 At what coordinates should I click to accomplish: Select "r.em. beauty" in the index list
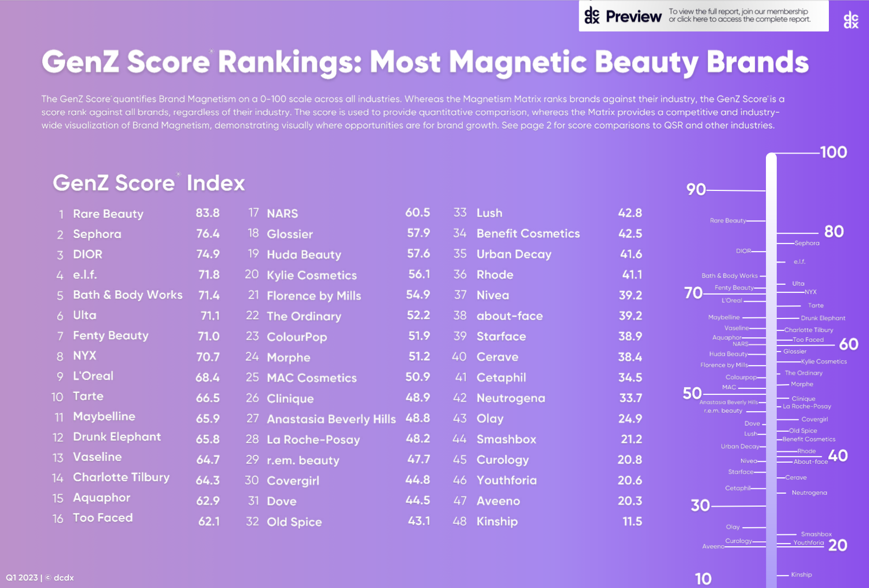pyautogui.click(x=303, y=461)
